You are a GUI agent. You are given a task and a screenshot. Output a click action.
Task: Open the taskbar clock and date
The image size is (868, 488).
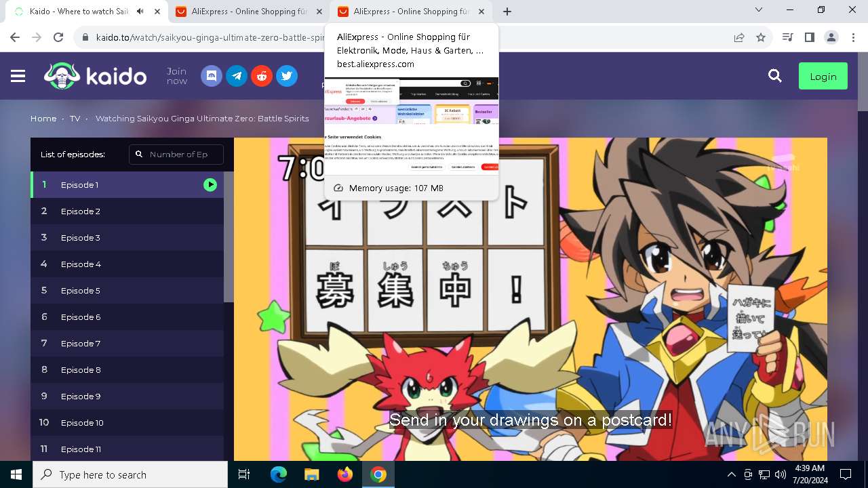pyautogui.click(x=809, y=474)
